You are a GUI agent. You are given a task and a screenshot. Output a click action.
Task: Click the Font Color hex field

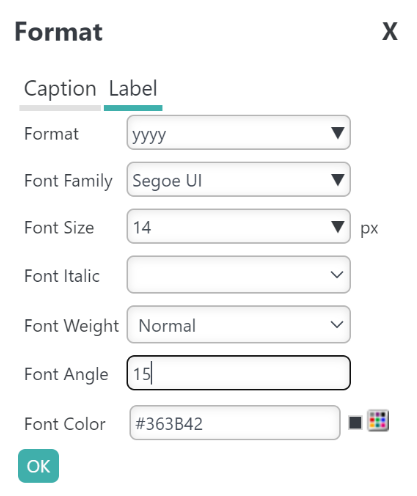235,423
